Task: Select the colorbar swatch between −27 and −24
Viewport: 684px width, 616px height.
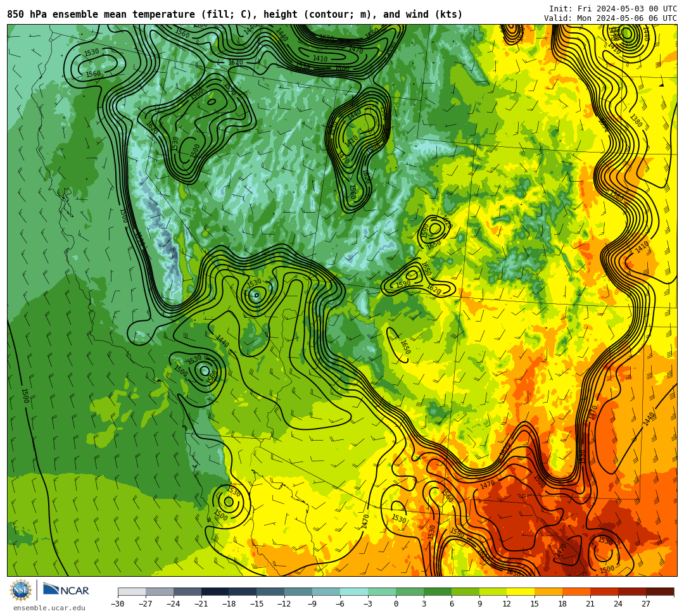Action: pyautogui.click(x=160, y=591)
